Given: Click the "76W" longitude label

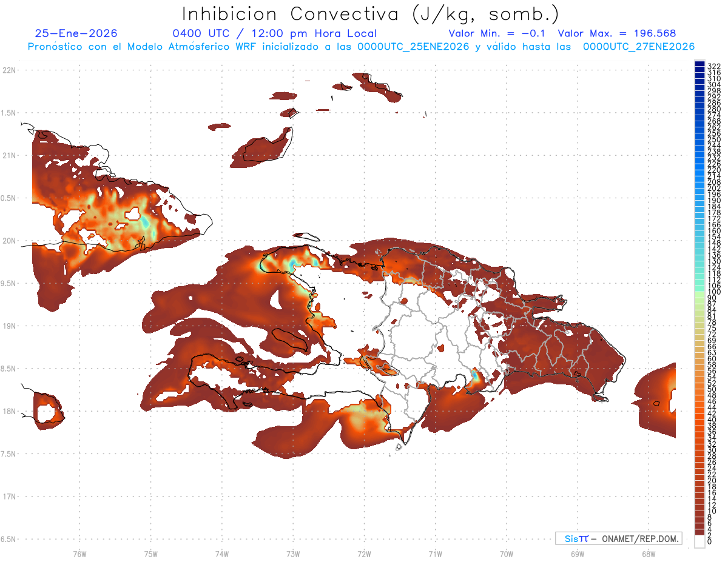Looking at the screenshot, I should point(79,554).
